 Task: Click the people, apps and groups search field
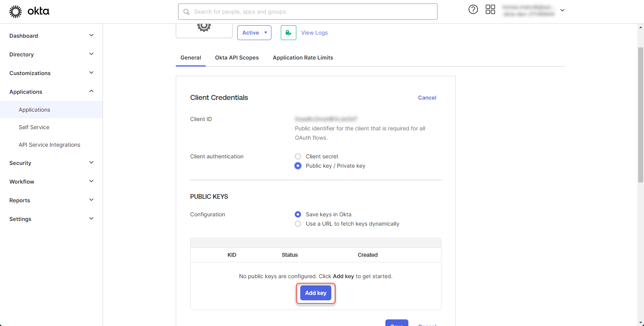coord(311,12)
